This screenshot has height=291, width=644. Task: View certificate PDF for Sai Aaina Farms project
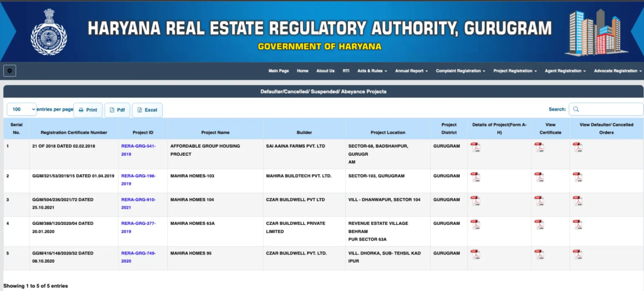coord(539,147)
